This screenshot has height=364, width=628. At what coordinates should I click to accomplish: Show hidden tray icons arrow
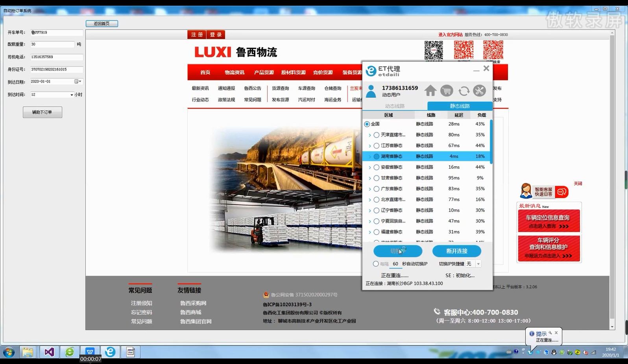pyautogui.click(x=523, y=353)
